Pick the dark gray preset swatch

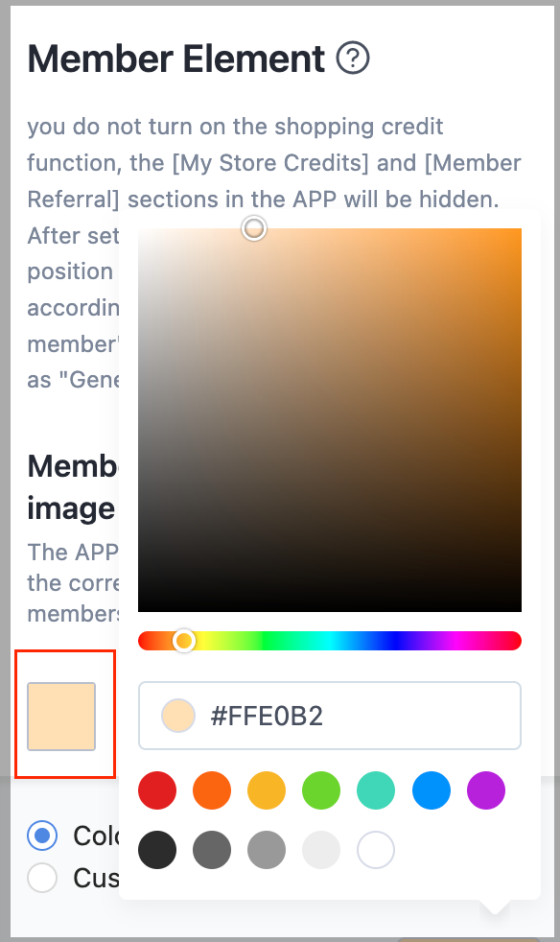212,850
